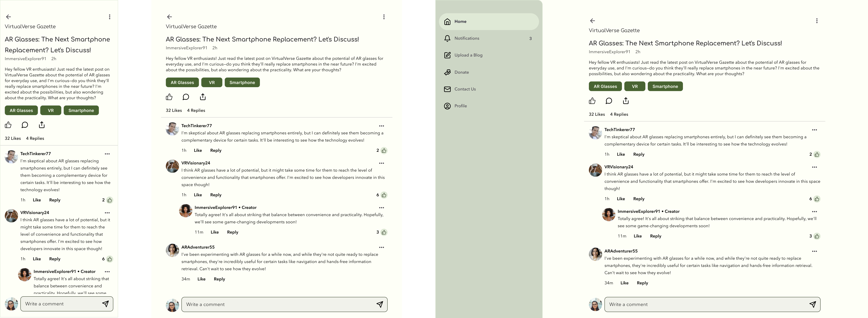Open post options menu in narrow mobile view

coord(110,17)
